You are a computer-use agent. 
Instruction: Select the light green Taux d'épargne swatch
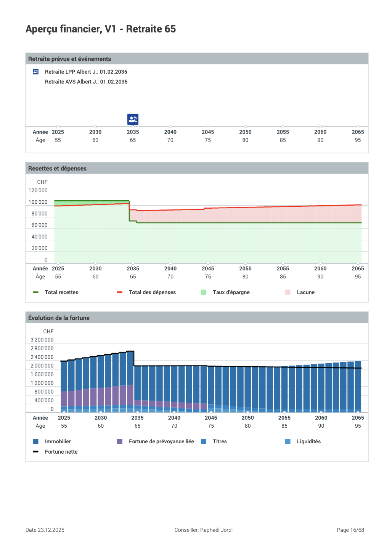pyautogui.click(x=204, y=292)
